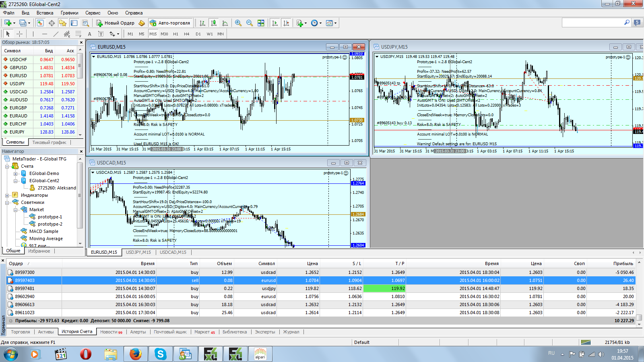Switch to the Торговля terminal tab
Image resolution: width=644 pixels, height=362 pixels.
click(21, 332)
